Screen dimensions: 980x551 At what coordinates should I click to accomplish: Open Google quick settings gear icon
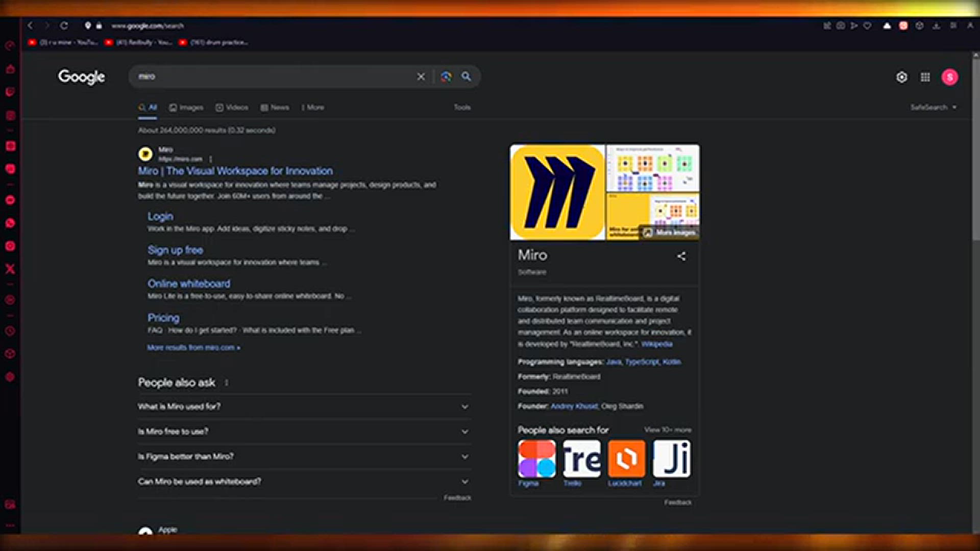click(902, 77)
